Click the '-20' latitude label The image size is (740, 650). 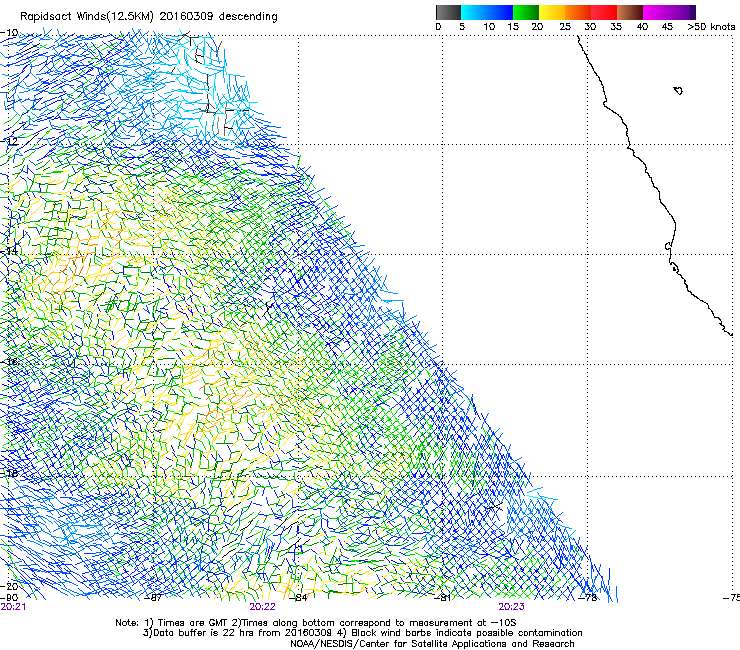pos(9,587)
